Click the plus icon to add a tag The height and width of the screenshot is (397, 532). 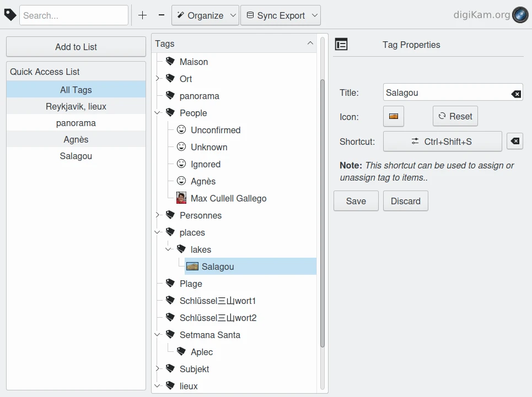click(x=142, y=15)
